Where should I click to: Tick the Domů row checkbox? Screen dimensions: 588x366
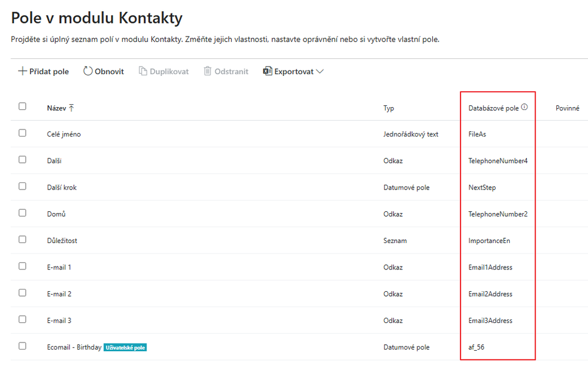[22, 213]
